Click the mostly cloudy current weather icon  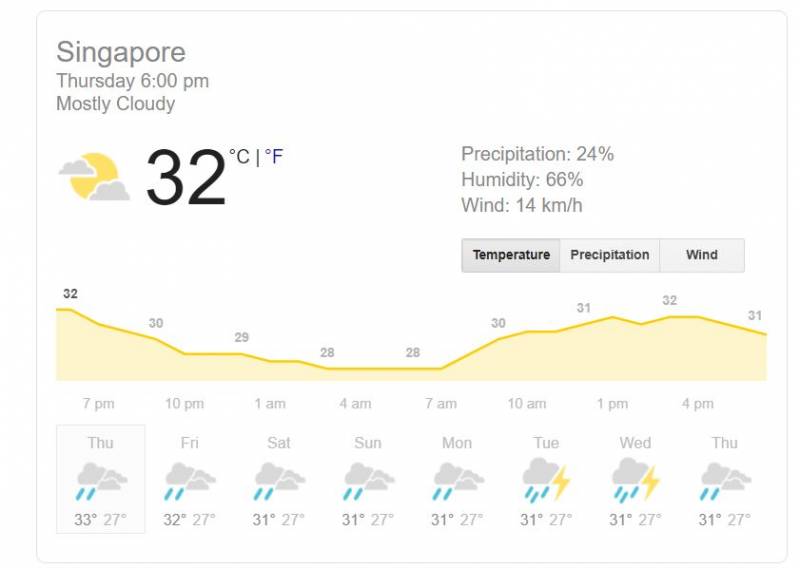(94, 177)
